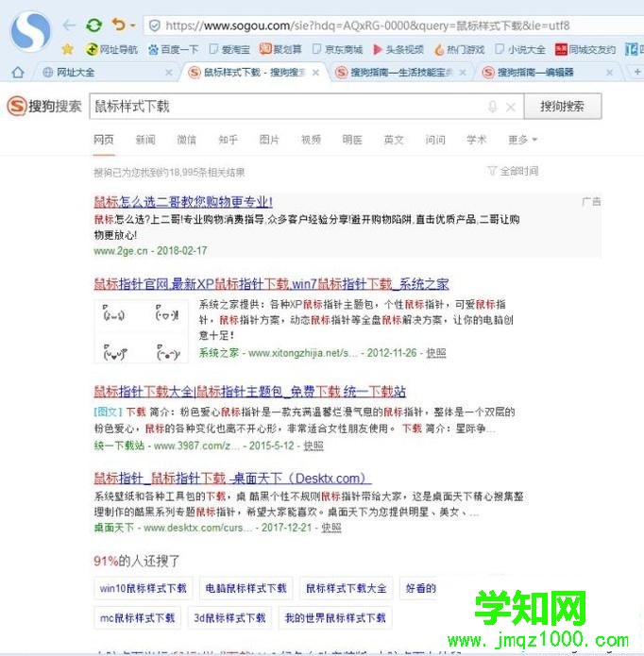Image resolution: width=644 pixels, height=656 pixels.
Task: Click the 搜狗搜索 logo
Action: point(44,106)
